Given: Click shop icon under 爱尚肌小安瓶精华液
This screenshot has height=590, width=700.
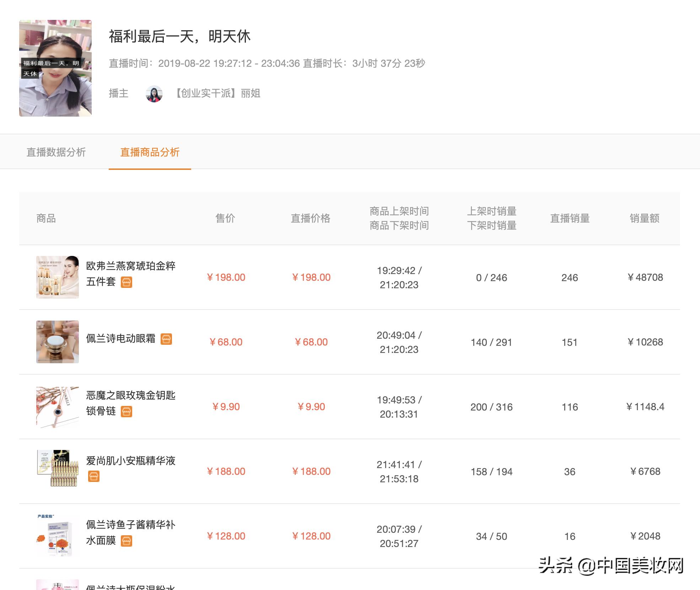Looking at the screenshot, I should 94,476.
